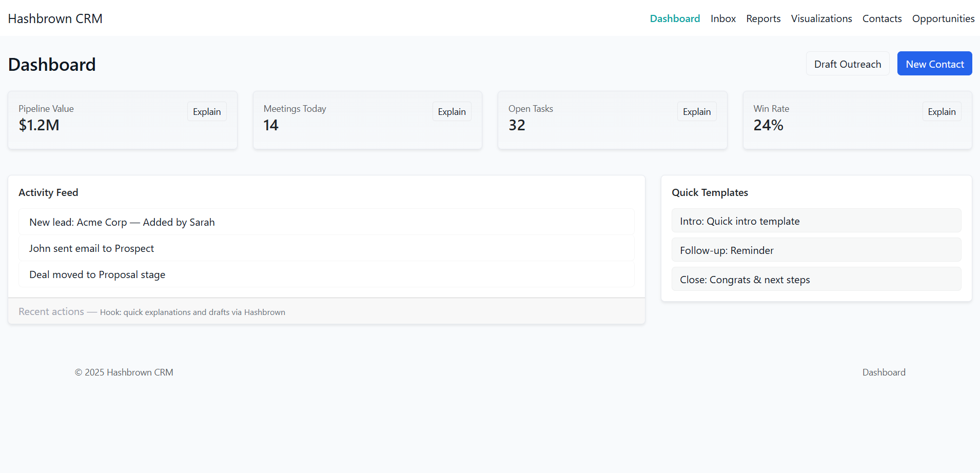Explain the Pipeline Value metric
The height and width of the screenshot is (473, 980).
point(207,112)
